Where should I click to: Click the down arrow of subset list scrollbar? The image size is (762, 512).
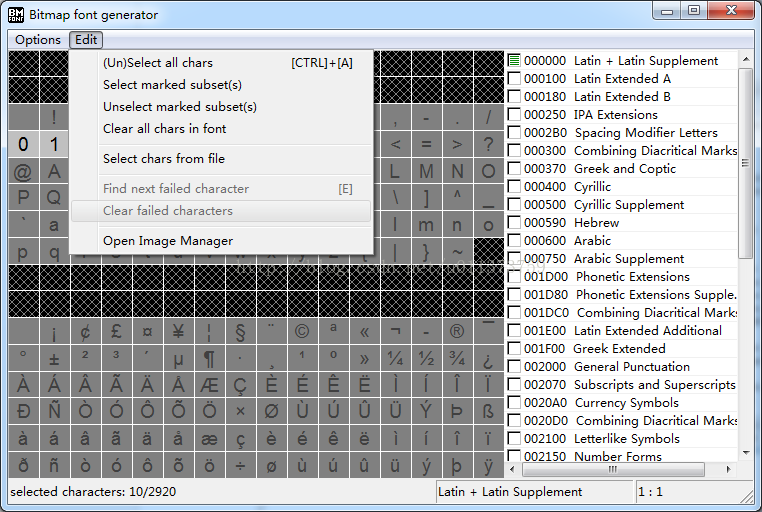(x=745, y=453)
